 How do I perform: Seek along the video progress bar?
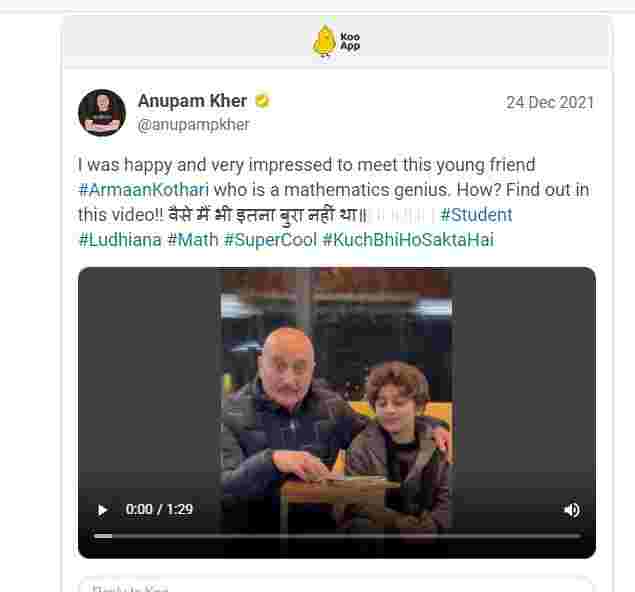click(x=337, y=536)
